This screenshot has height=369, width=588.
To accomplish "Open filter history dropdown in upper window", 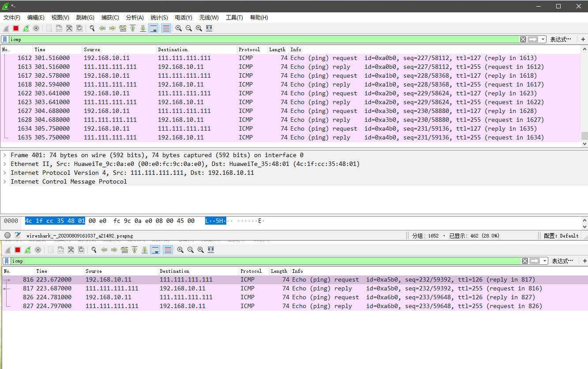I will pyautogui.click(x=543, y=39).
